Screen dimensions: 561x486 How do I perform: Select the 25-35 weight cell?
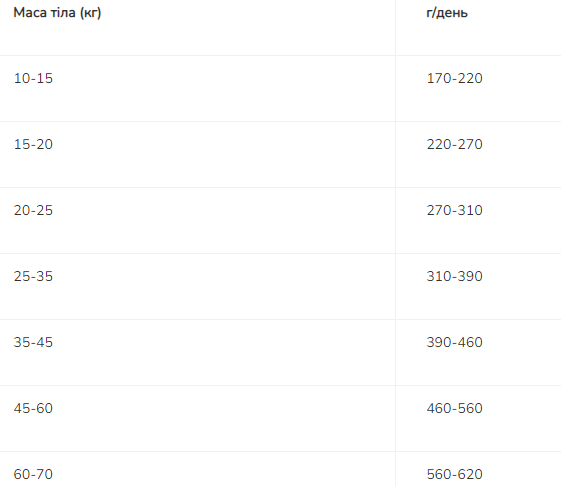tap(33, 276)
